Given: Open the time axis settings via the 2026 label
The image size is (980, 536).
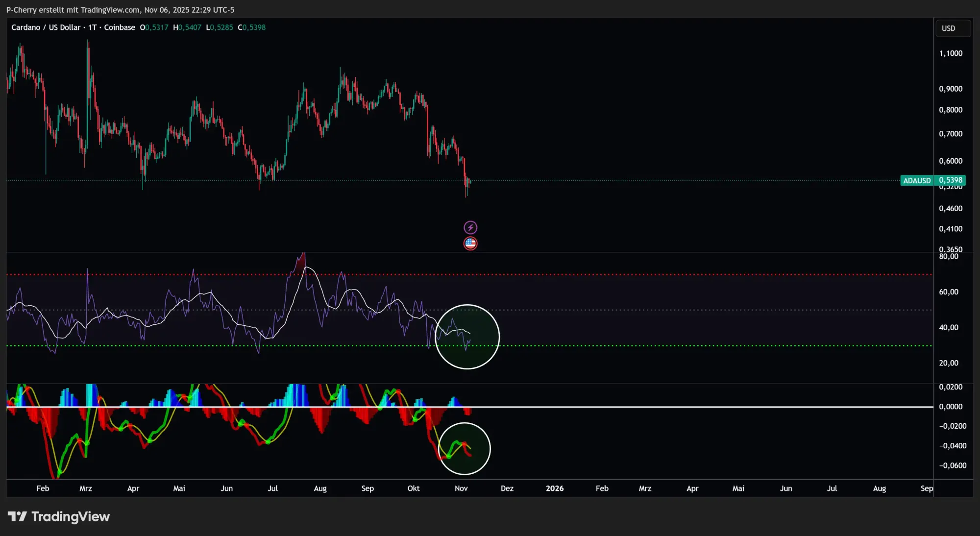Looking at the screenshot, I should 555,488.
